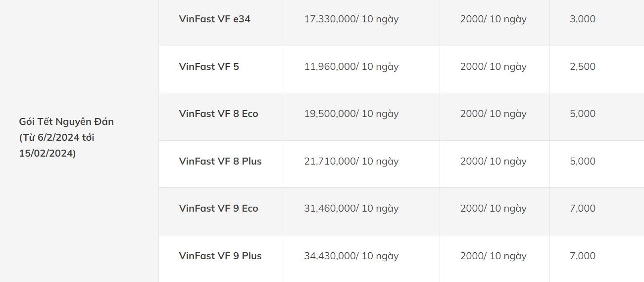Viewport: 644px width, 282px height.
Task: Select the 34,430,000/ 10 ngày price
Action: coord(351,256)
